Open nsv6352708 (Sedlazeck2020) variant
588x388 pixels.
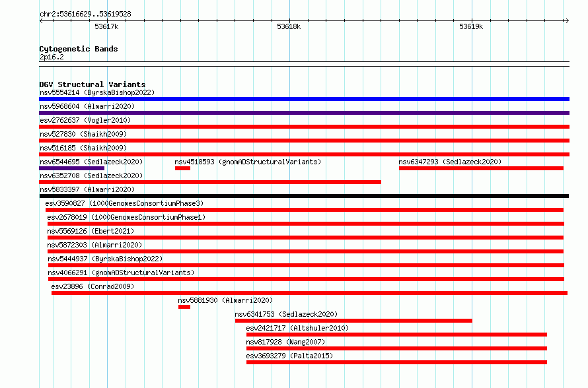click(91, 176)
